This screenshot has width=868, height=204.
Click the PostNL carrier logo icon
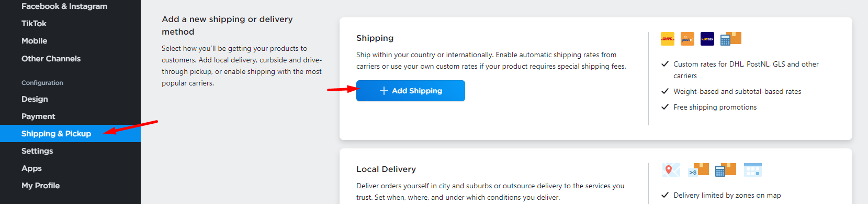[687, 39]
